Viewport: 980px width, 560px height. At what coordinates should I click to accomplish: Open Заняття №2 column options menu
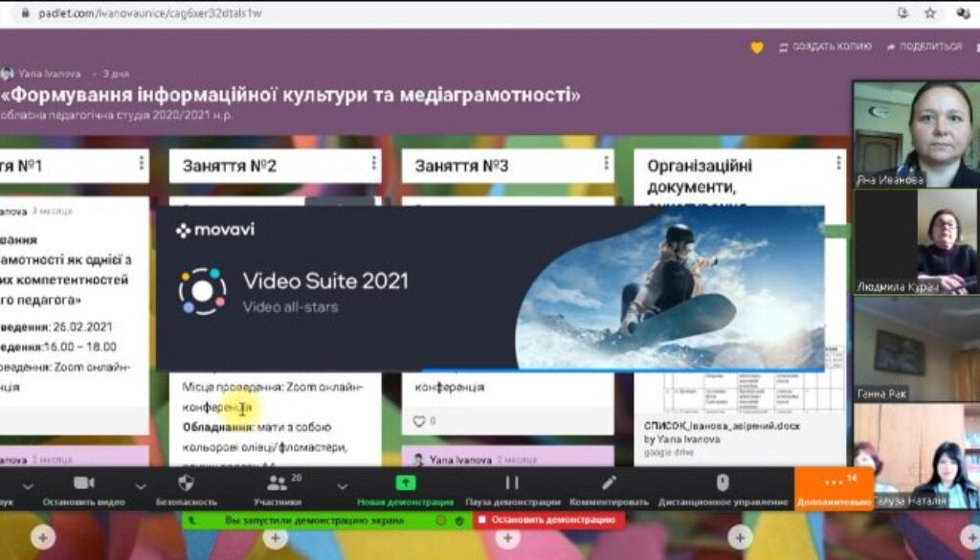click(374, 163)
